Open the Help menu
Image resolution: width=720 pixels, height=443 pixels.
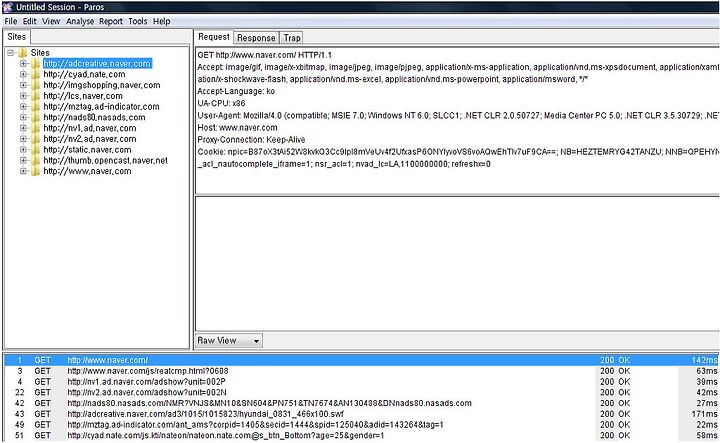[x=161, y=21]
